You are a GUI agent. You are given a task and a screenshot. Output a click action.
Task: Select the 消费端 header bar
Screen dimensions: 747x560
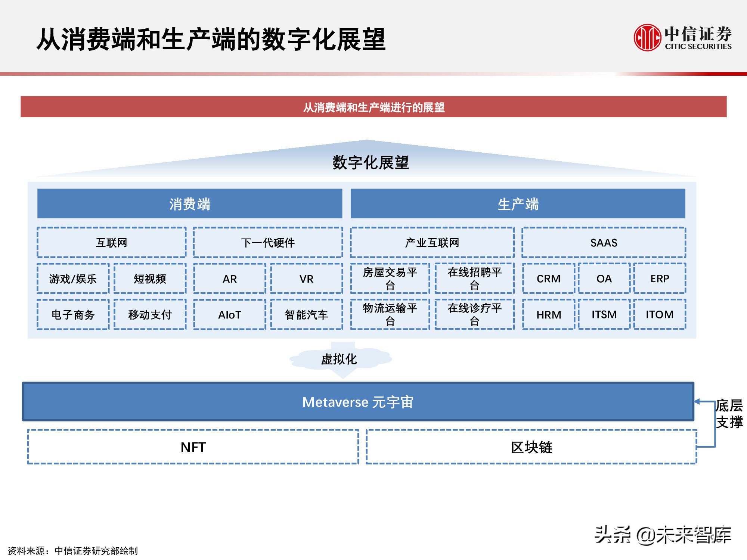(x=190, y=204)
